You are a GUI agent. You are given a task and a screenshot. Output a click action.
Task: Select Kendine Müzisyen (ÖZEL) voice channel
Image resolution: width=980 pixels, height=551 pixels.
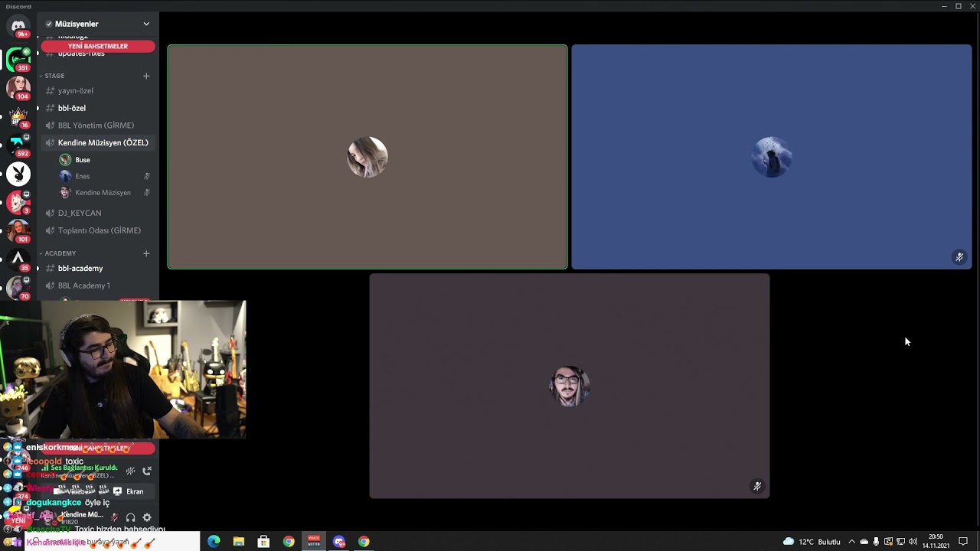point(98,142)
